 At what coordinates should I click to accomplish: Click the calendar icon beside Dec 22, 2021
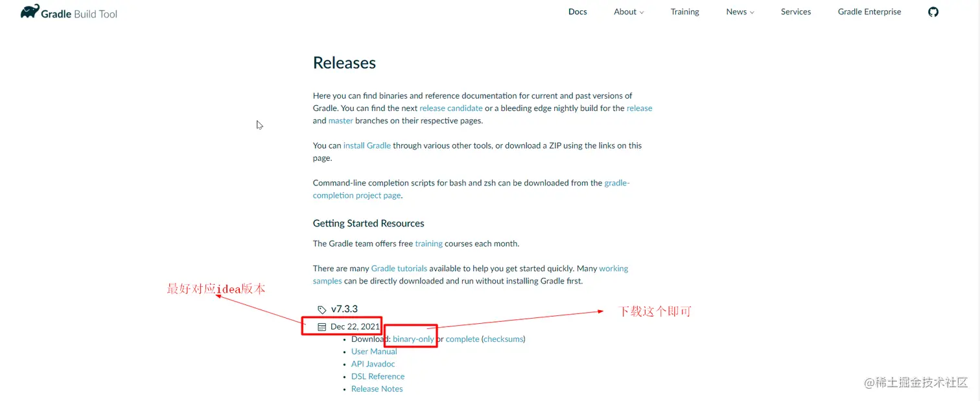point(322,327)
